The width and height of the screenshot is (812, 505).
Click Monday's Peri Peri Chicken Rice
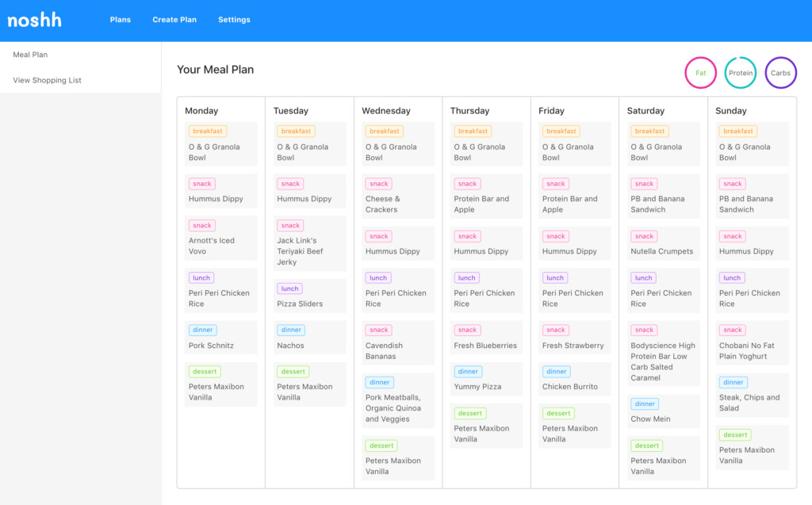(x=221, y=291)
